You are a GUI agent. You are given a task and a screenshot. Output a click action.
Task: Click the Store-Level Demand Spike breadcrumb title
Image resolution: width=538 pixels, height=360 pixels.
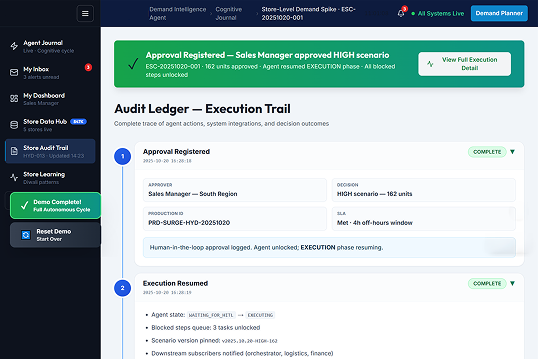pyautogui.click(x=308, y=13)
